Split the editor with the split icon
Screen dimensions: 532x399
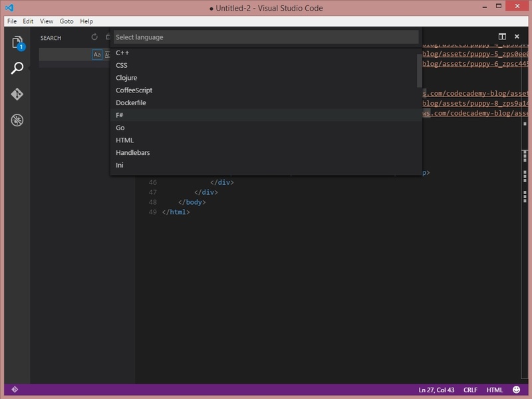(x=503, y=37)
